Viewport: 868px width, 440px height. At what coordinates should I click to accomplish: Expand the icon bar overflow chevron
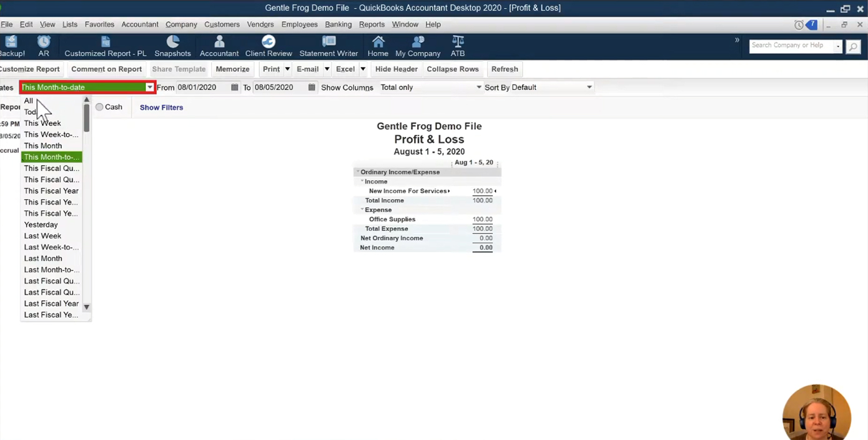click(x=737, y=41)
